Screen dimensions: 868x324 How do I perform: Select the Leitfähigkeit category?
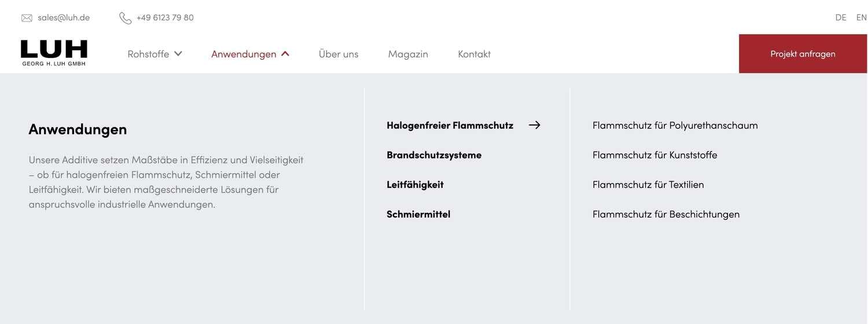coord(415,185)
